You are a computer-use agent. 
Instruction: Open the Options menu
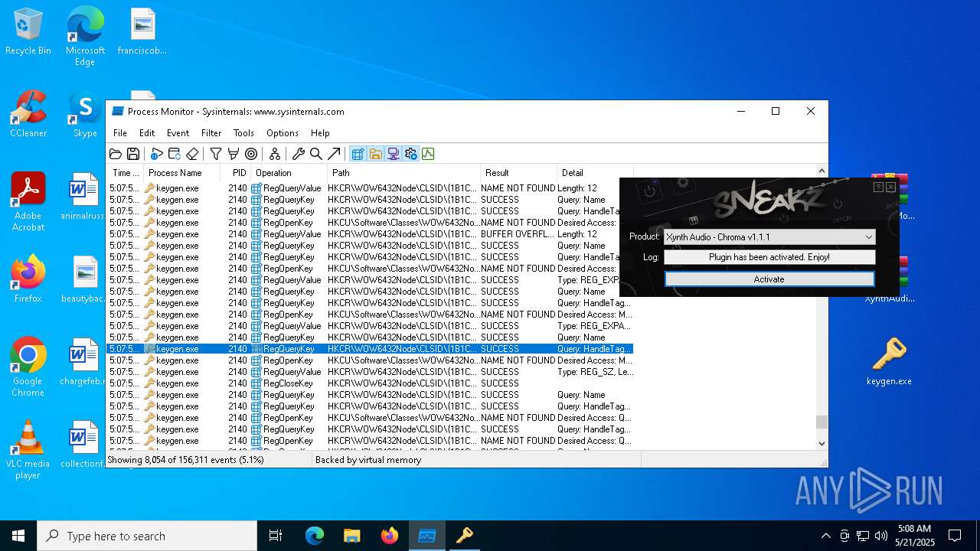tap(283, 133)
